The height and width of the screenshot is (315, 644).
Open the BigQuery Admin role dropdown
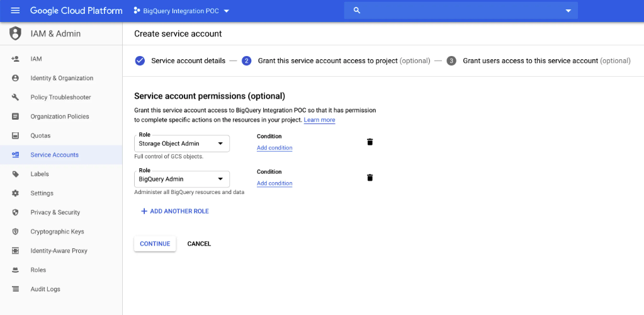point(181,180)
